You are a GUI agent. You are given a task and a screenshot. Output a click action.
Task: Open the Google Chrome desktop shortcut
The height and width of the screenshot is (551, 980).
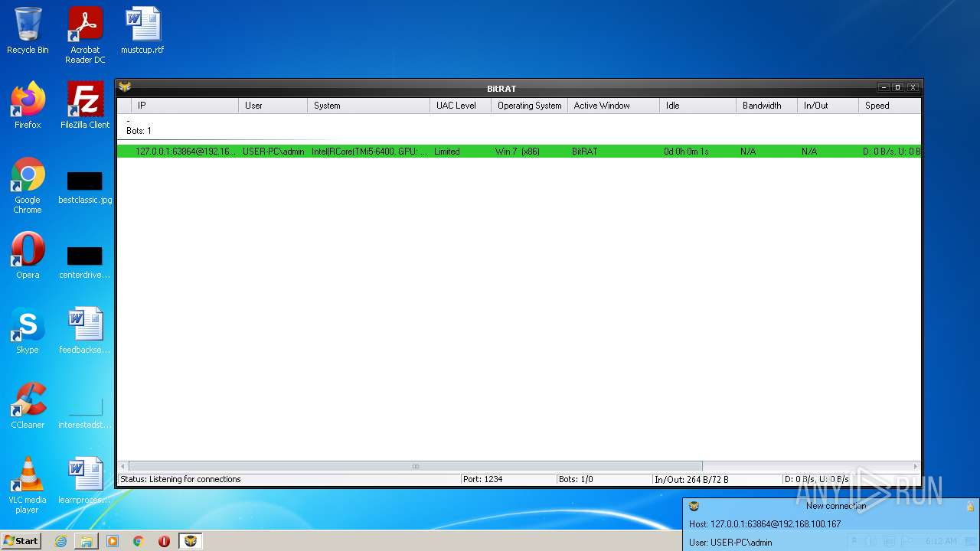click(x=28, y=186)
